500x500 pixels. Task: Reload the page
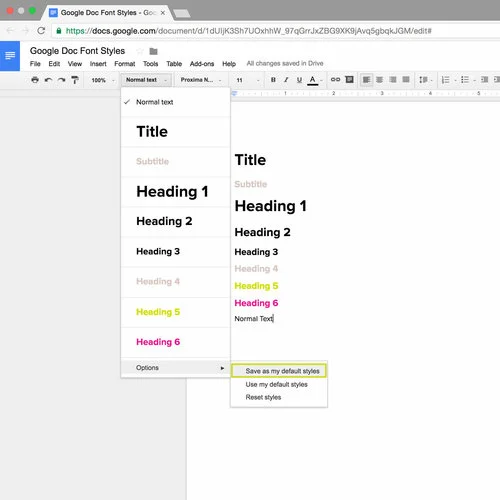tap(41, 31)
